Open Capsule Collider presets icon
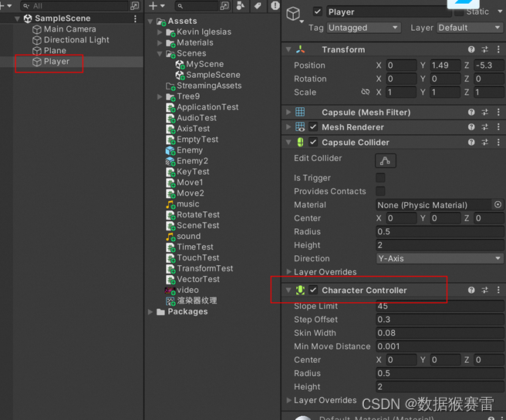Screen dimensions: 506x420 tap(484, 142)
